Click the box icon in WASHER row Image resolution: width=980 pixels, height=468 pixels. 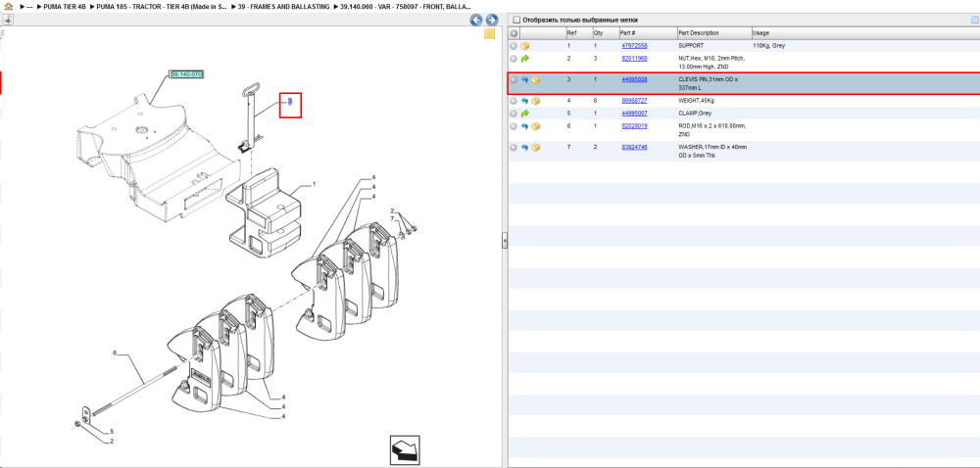click(x=536, y=147)
